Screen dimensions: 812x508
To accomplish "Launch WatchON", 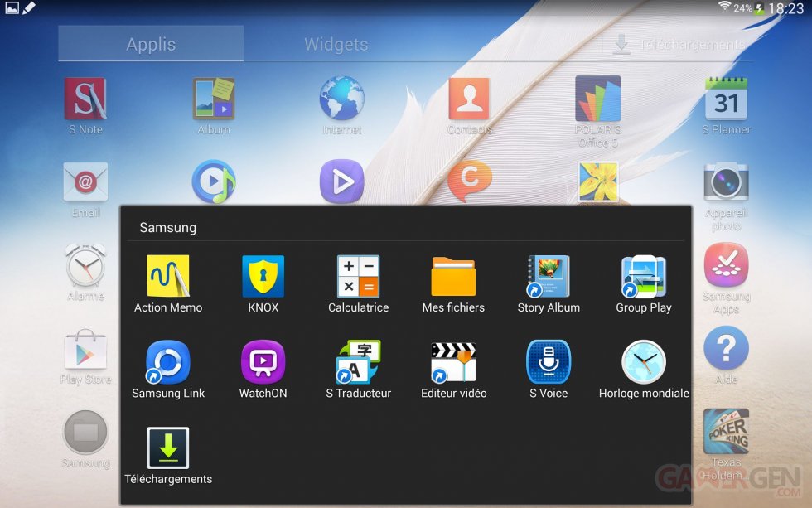I will (x=263, y=363).
